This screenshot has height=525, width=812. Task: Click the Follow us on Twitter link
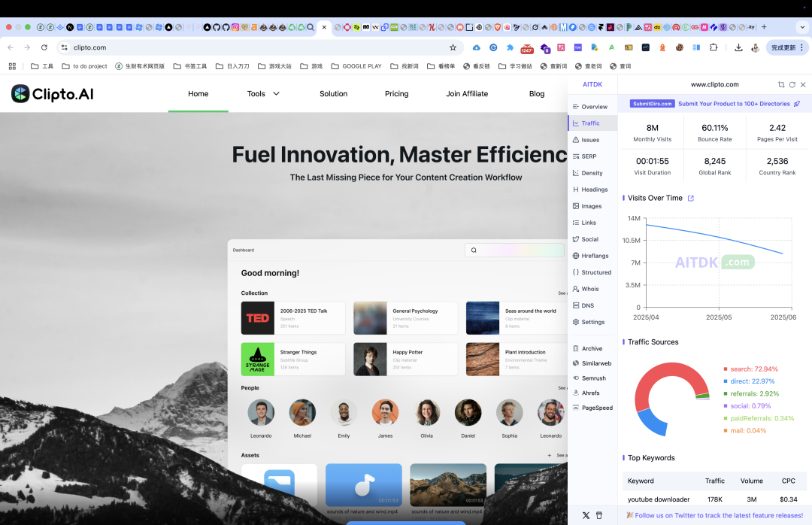click(715, 516)
